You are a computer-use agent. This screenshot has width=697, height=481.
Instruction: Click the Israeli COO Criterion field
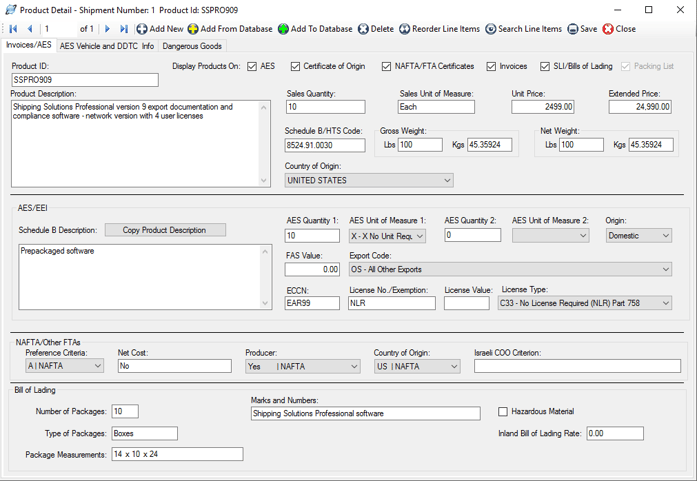[x=577, y=366]
